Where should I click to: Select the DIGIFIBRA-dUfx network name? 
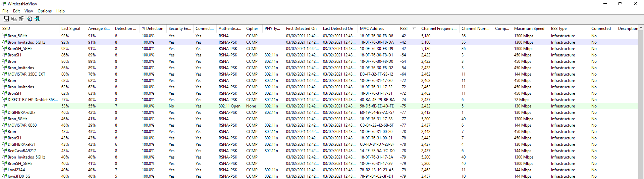(21, 113)
